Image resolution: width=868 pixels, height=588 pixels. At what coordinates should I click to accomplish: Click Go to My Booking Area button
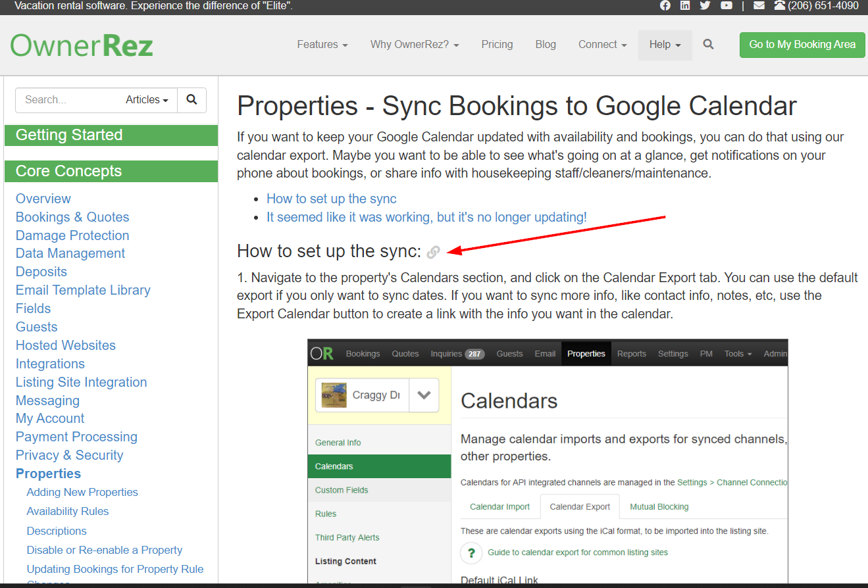click(802, 45)
